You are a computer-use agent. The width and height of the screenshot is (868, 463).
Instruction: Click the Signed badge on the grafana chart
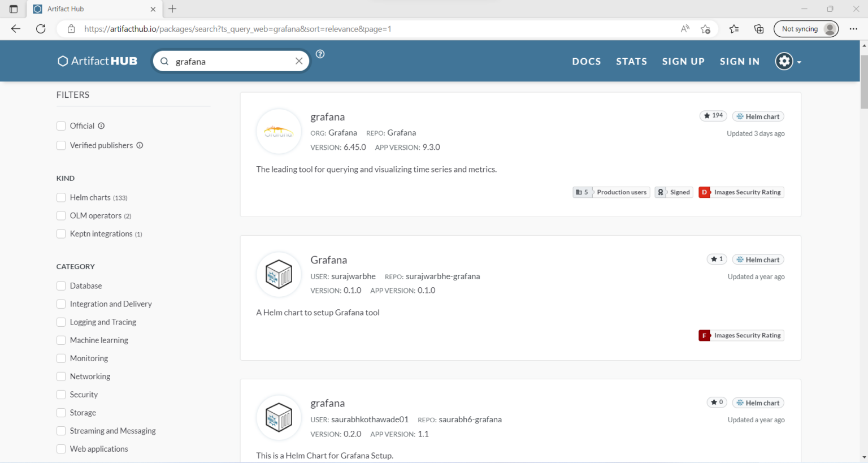pyautogui.click(x=674, y=192)
